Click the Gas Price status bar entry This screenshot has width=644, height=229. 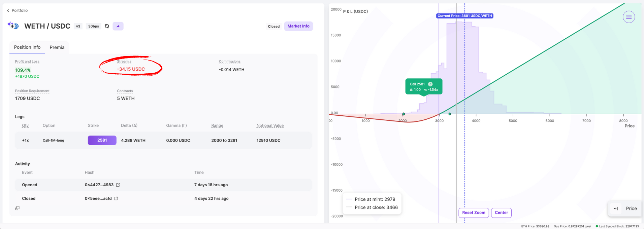pyautogui.click(x=573, y=226)
